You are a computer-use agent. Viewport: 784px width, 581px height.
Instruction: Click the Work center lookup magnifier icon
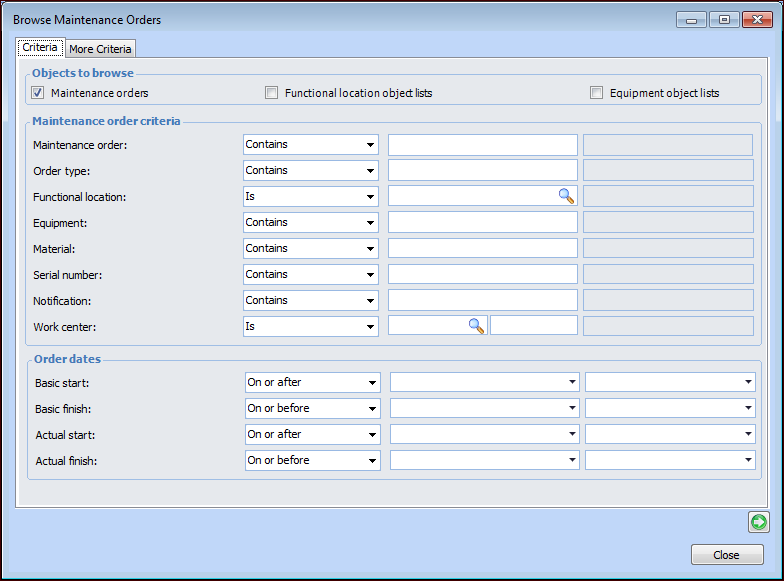coord(477,325)
